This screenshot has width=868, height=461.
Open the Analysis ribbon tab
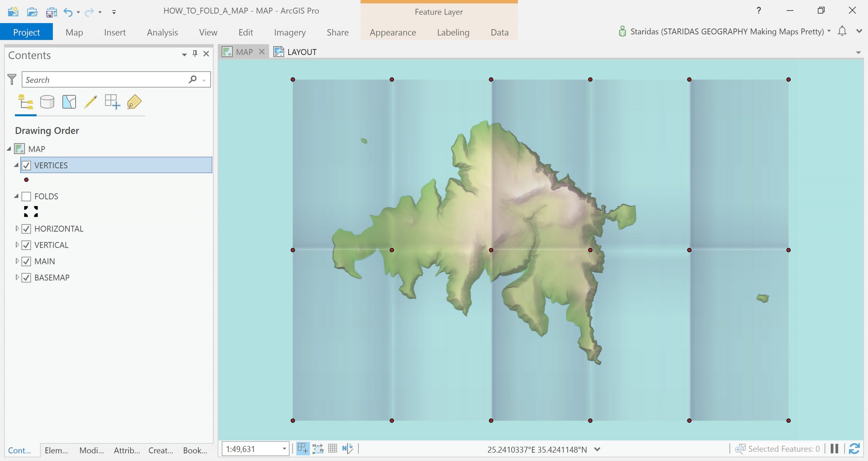[x=162, y=33]
